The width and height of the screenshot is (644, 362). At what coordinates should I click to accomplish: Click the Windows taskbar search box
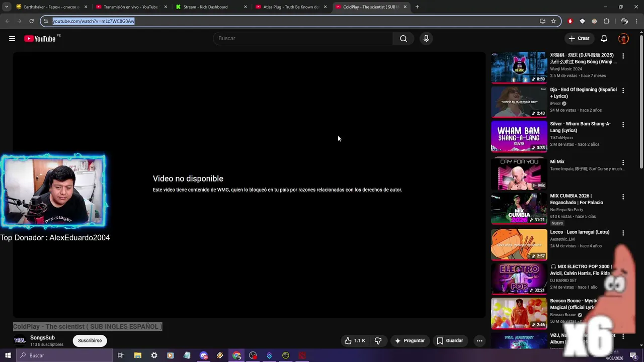click(x=64, y=355)
